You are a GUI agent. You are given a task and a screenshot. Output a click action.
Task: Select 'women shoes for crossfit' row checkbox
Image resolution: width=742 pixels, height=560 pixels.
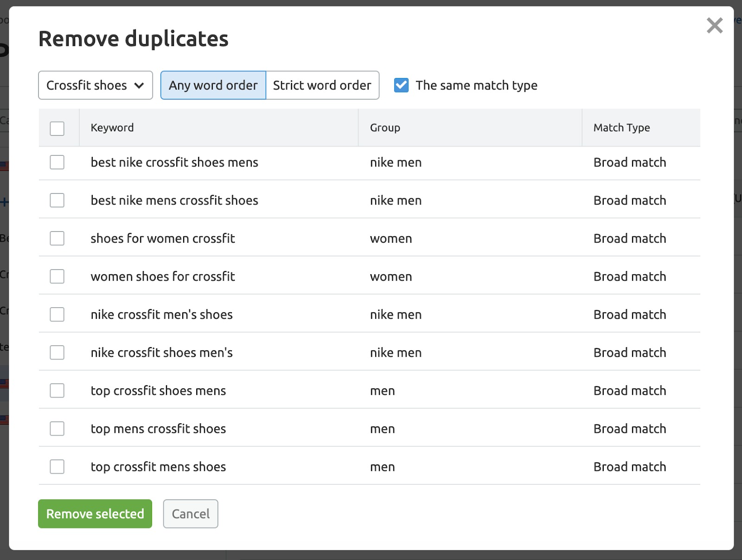(57, 276)
